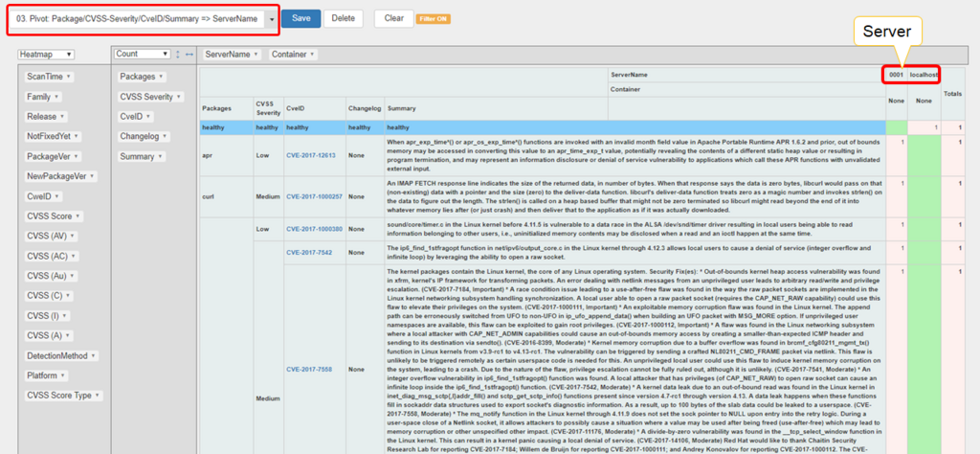Delete the selected pivot preset

(x=344, y=18)
